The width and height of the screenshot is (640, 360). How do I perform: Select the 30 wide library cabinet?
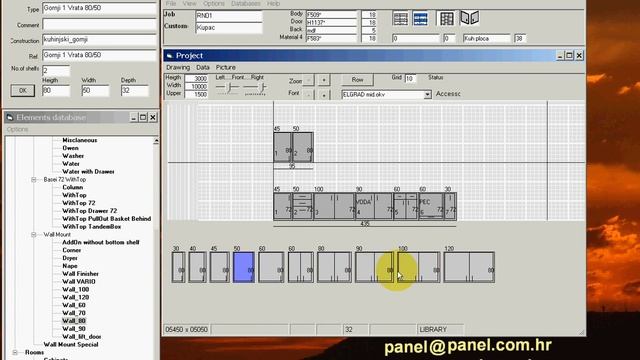[x=178, y=267]
